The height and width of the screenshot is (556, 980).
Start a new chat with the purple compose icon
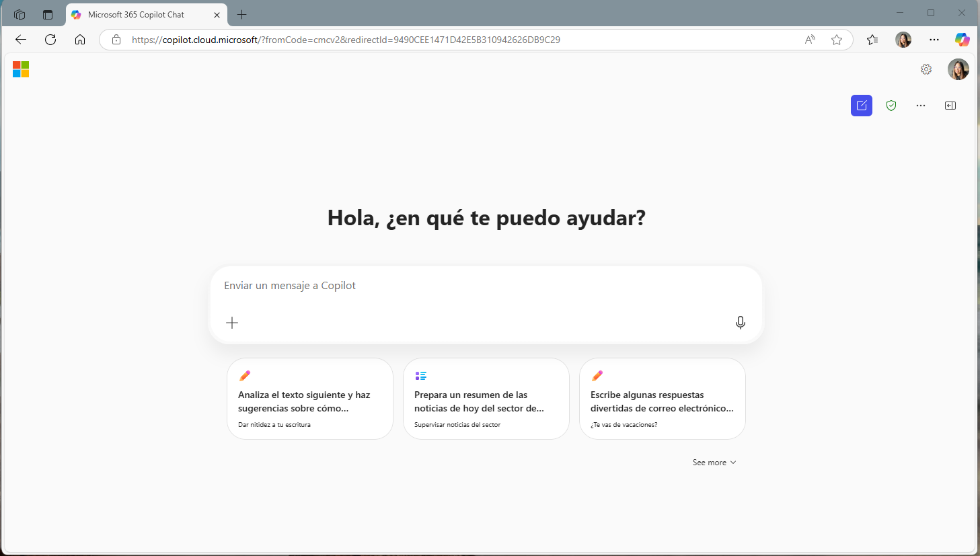[861, 106]
